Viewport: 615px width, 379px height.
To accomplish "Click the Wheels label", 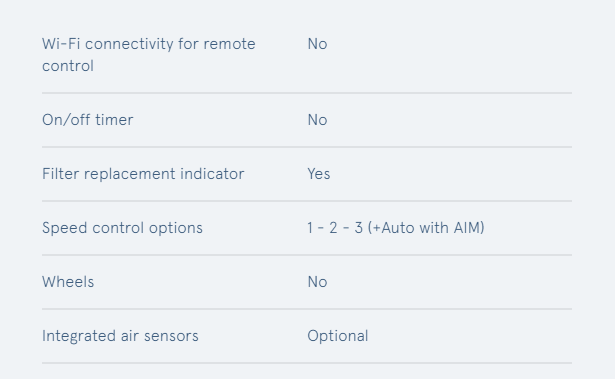I will (x=68, y=282).
